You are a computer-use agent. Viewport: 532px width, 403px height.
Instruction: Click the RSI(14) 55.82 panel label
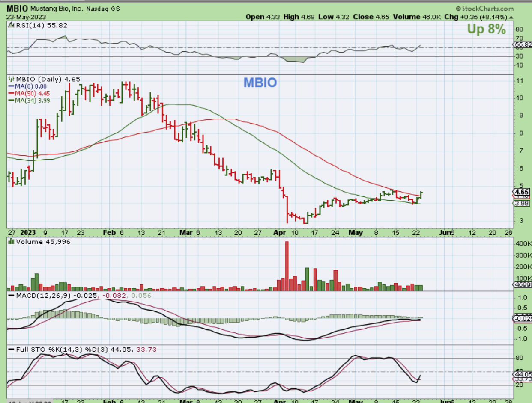pyautogui.click(x=41, y=25)
